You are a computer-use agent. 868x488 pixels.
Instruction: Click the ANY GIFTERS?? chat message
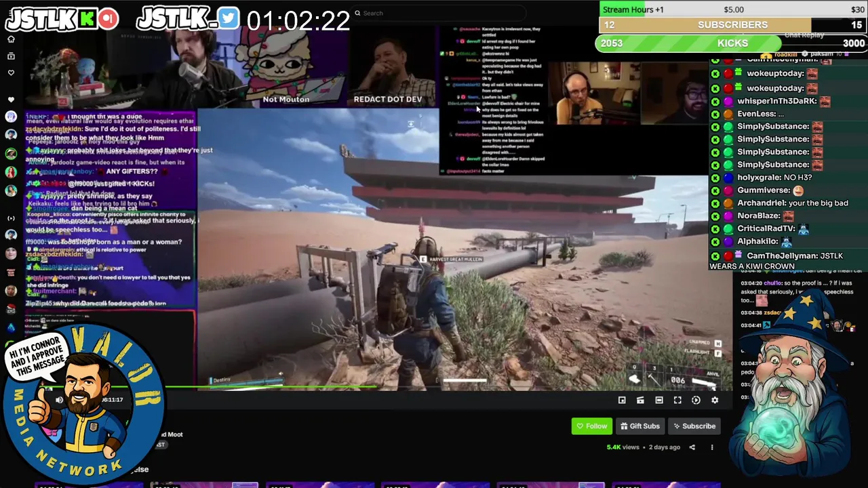coord(132,171)
